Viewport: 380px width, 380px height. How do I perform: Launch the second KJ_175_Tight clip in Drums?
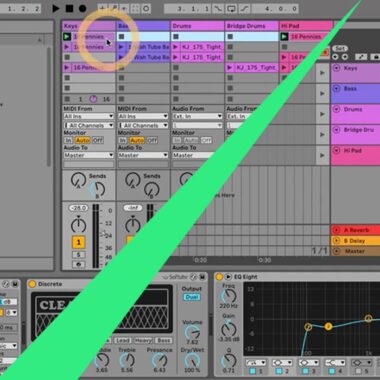point(176,57)
